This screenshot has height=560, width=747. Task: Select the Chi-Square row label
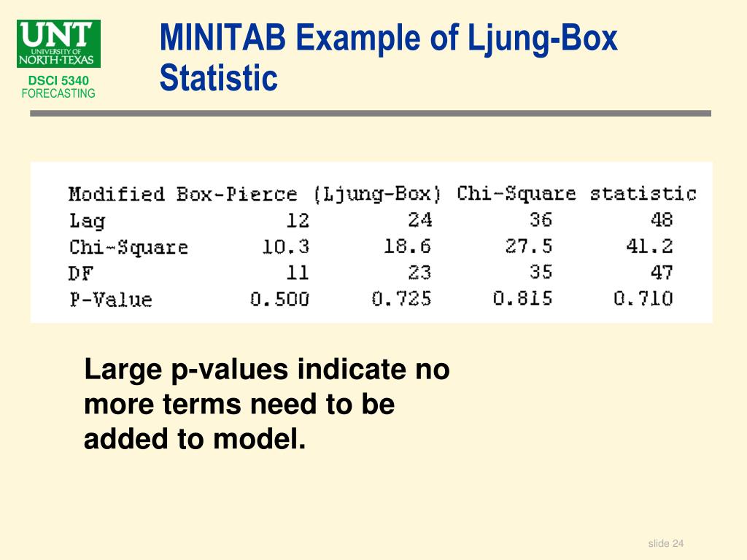[x=128, y=247]
